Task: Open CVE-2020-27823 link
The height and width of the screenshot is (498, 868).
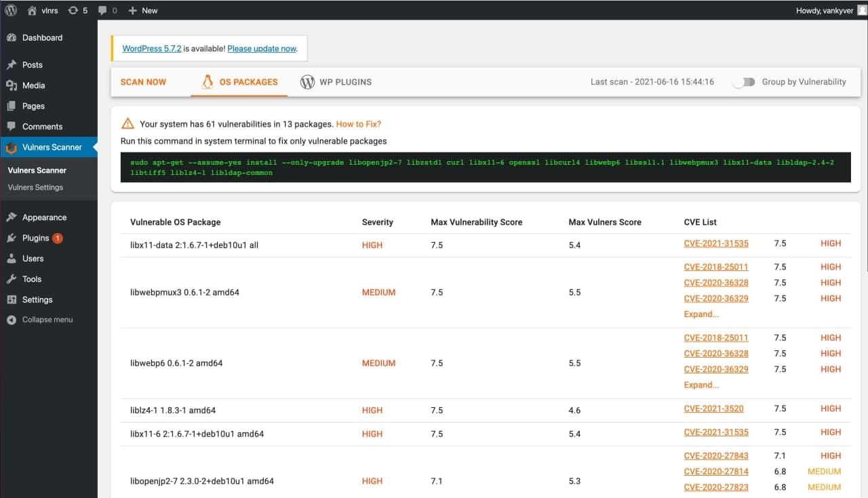Action: pos(716,487)
